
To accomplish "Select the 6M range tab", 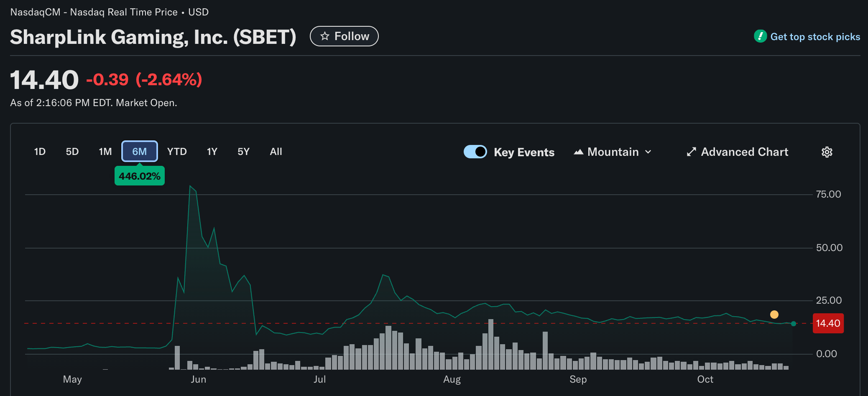I will pos(139,152).
